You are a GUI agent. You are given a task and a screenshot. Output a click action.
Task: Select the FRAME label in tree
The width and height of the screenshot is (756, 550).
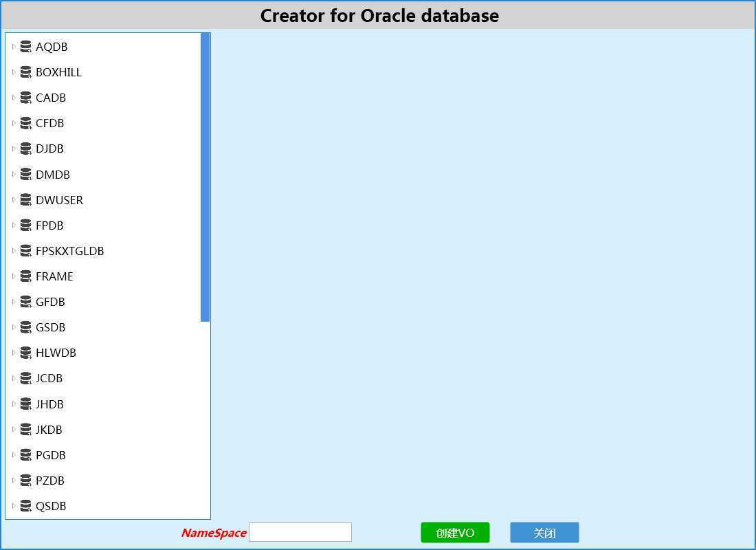(x=54, y=276)
